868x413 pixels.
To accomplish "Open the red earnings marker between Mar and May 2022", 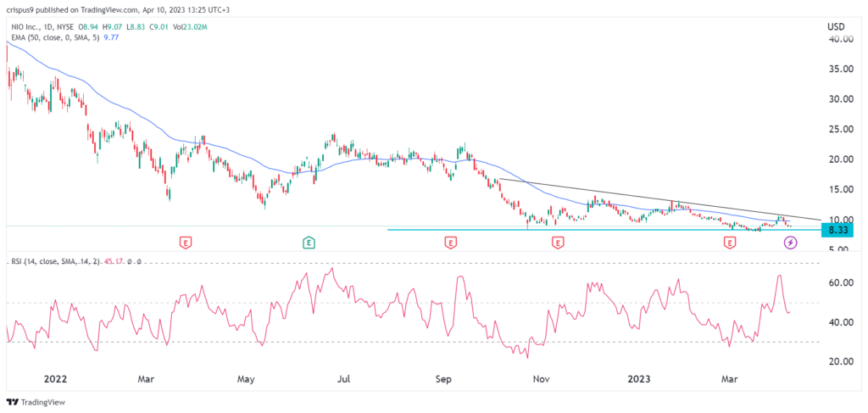I will tap(186, 242).
